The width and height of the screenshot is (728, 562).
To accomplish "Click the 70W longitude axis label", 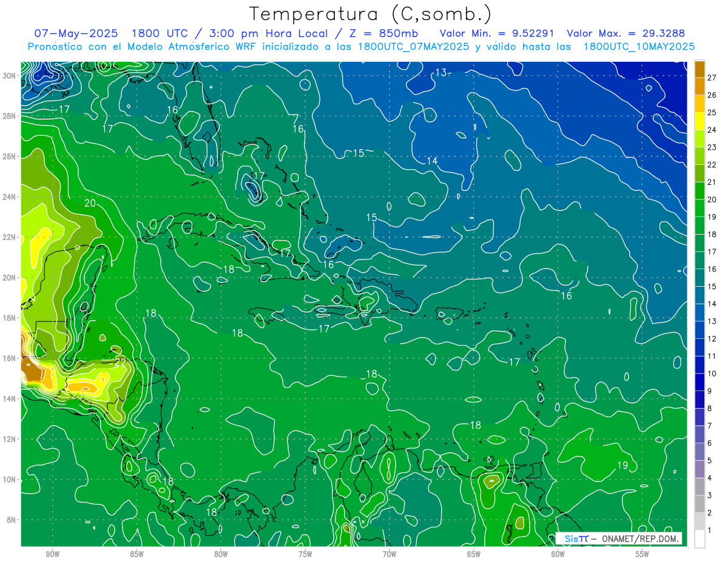I will (389, 554).
